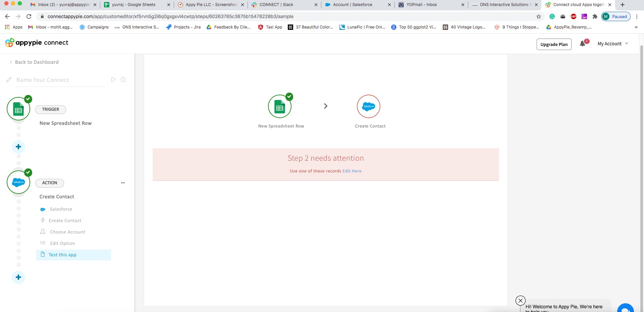Add a step after the trigger

pyautogui.click(x=18, y=147)
